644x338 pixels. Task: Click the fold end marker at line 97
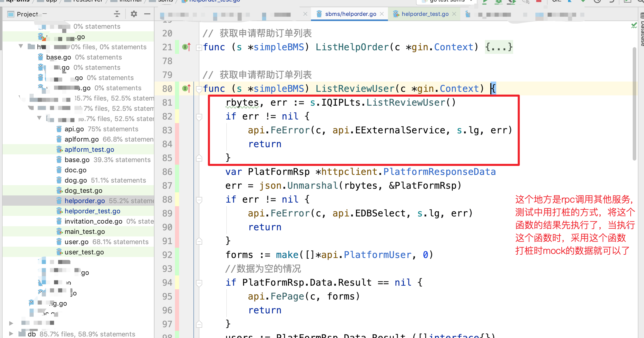[x=199, y=324]
